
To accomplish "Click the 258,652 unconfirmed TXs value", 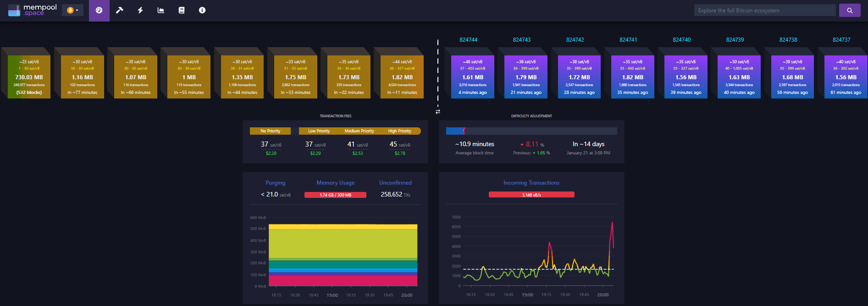I will pos(395,194).
